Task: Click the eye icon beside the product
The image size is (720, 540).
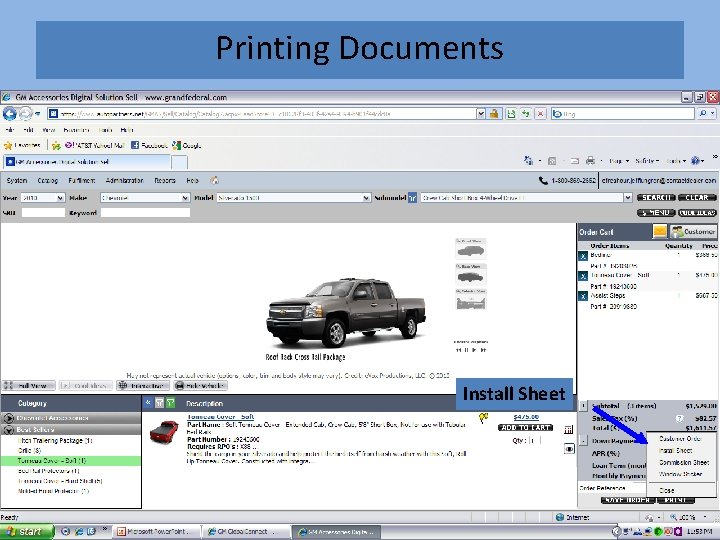Action: click(568, 449)
